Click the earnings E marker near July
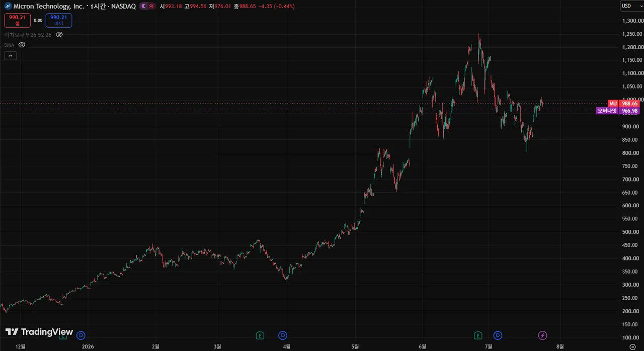 click(478, 335)
